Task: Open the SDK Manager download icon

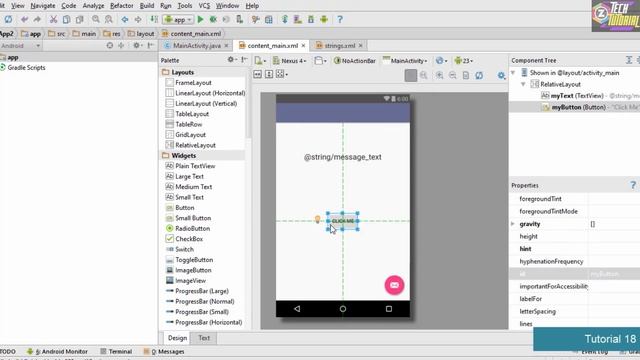Action: tap(311, 19)
